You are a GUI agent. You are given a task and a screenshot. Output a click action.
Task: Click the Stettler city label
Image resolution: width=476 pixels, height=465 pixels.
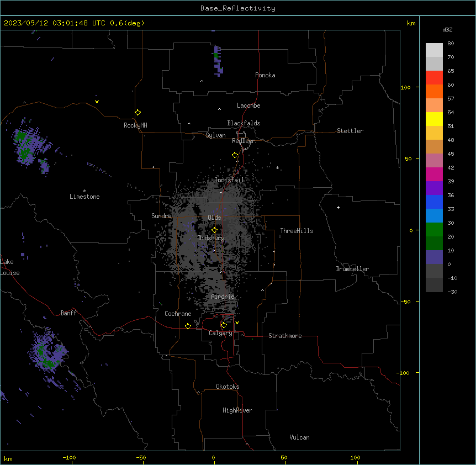tap(350, 131)
